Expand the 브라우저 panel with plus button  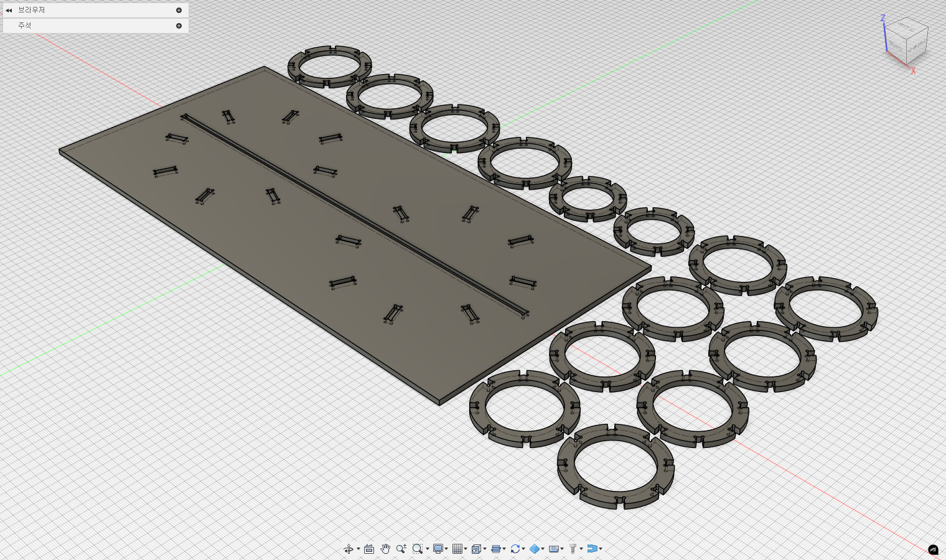179,10
